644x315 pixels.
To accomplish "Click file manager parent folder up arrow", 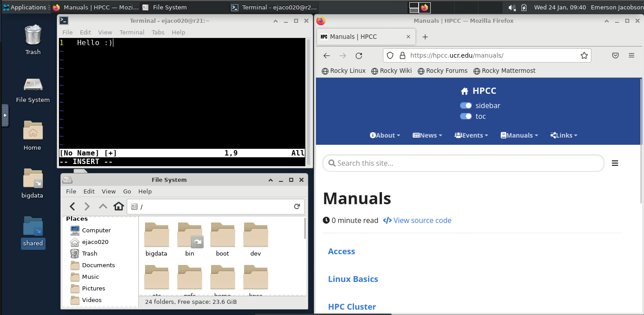I will click(103, 206).
